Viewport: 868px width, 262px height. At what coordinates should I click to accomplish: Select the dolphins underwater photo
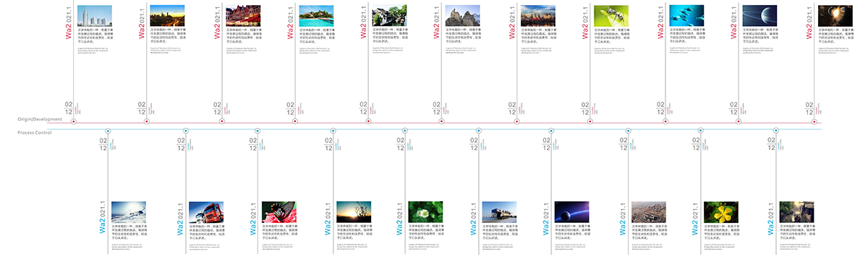click(686, 16)
